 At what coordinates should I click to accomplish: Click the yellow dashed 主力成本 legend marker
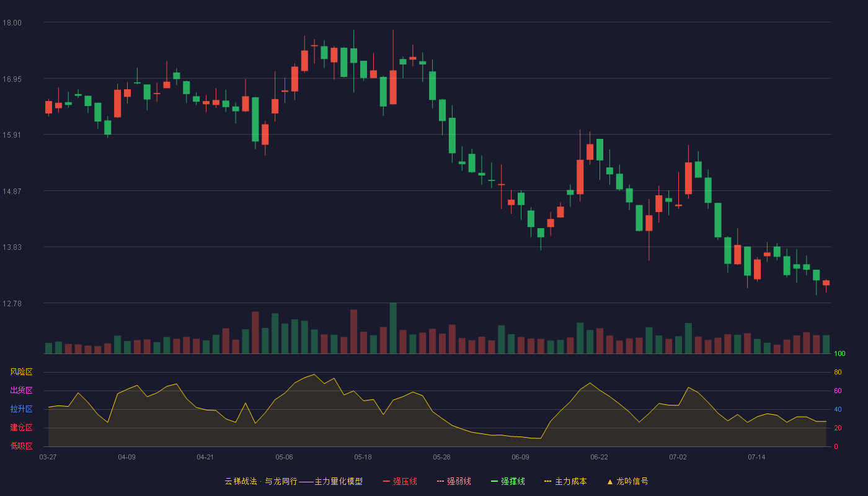[x=547, y=481]
